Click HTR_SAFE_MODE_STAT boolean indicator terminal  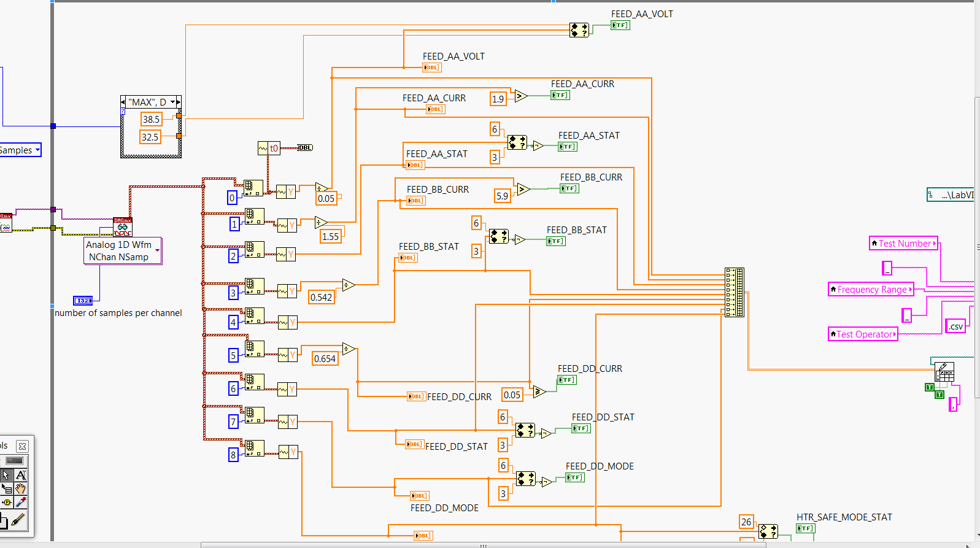pyautogui.click(x=806, y=528)
